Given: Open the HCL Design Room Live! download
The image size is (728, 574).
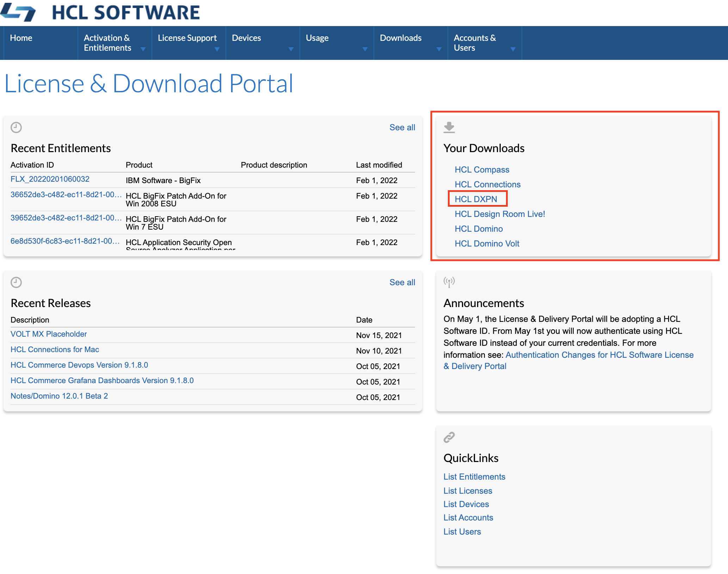Looking at the screenshot, I should tap(499, 214).
